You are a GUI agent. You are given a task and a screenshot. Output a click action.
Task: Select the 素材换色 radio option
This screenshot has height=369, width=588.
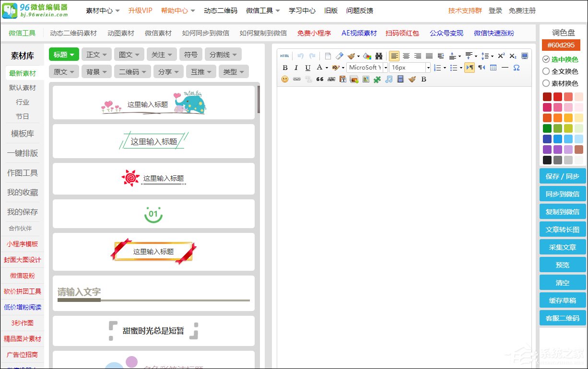point(546,83)
